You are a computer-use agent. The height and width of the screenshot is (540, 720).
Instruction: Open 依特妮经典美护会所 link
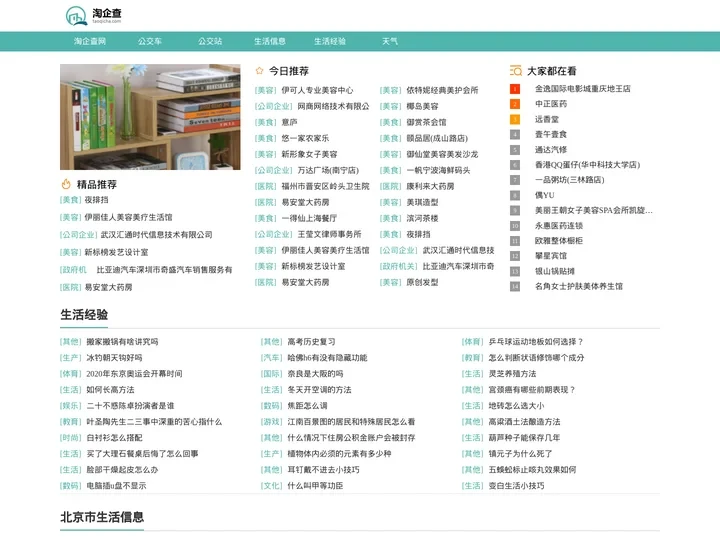pyautogui.click(x=442, y=90)
